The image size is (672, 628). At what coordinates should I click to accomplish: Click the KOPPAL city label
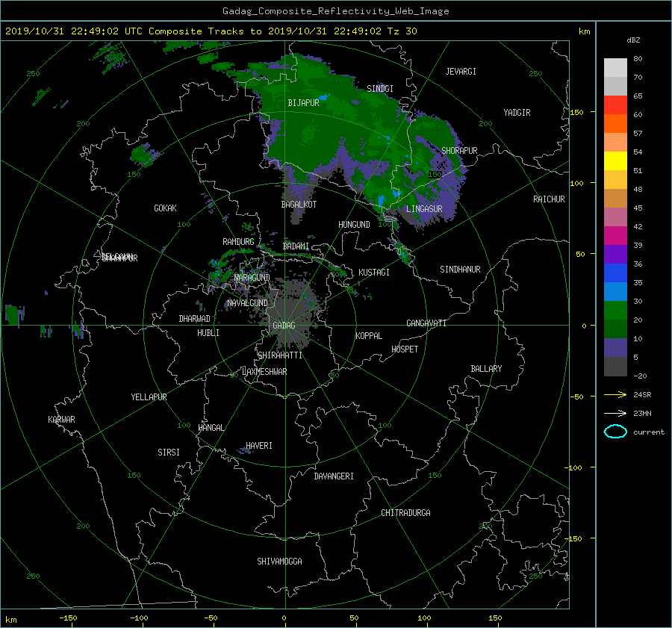369,336
